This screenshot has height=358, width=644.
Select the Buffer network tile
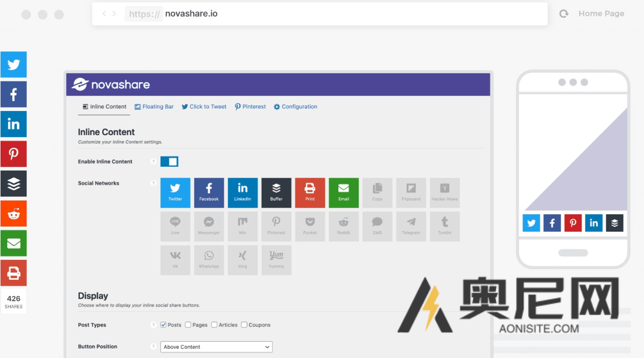pos(277,193)
